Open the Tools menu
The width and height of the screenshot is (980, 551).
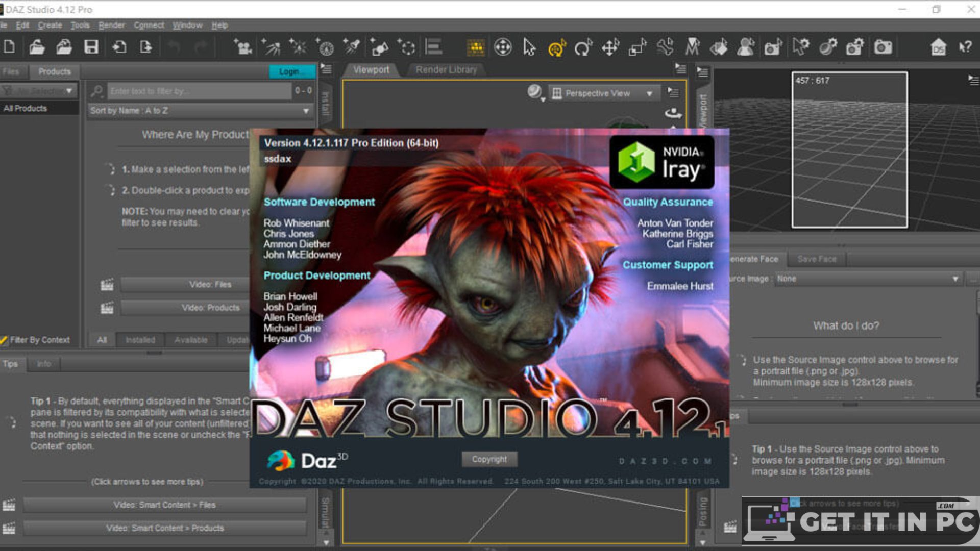coord(80,25)
